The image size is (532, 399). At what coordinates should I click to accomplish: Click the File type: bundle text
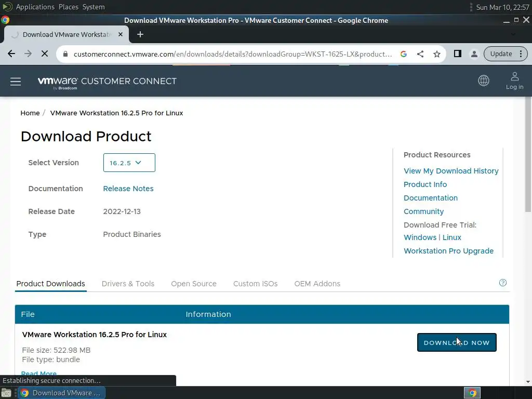click(x=51, y=360)
